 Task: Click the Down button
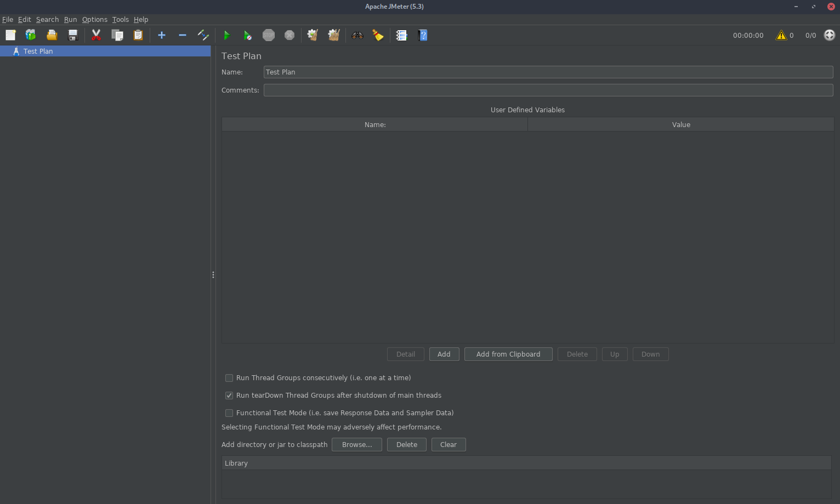click(651, 354)
